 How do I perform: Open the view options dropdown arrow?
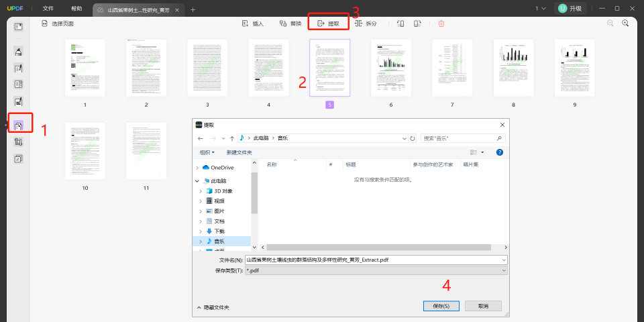point(482,152)
